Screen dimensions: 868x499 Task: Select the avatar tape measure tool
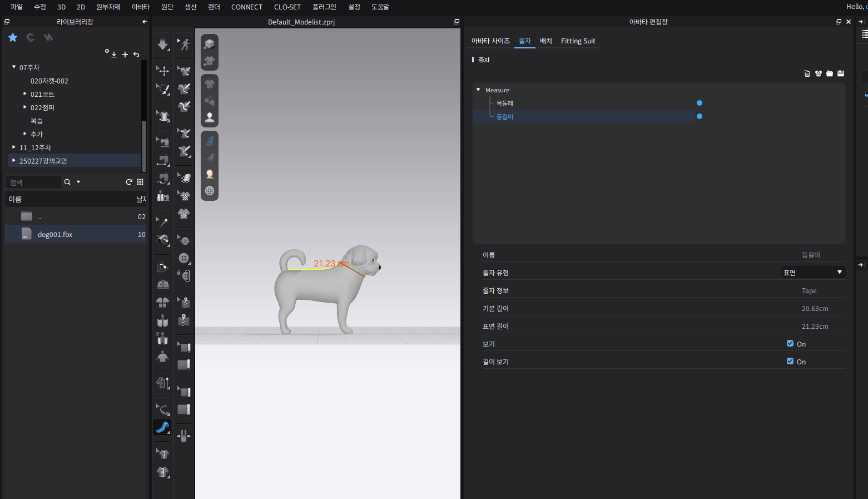coord(162,427)
